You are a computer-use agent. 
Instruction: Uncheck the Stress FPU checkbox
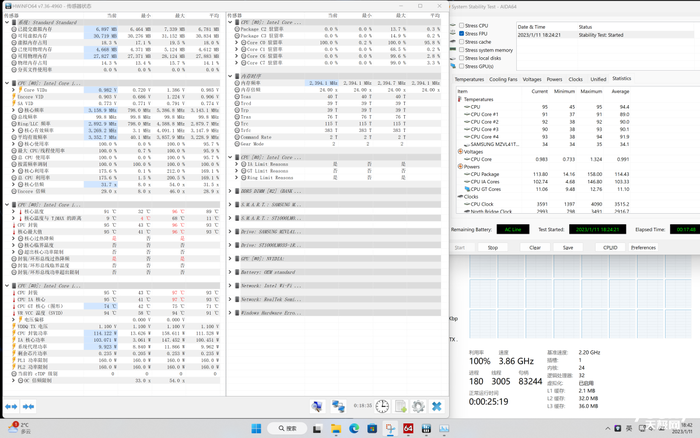coord(461,34)
